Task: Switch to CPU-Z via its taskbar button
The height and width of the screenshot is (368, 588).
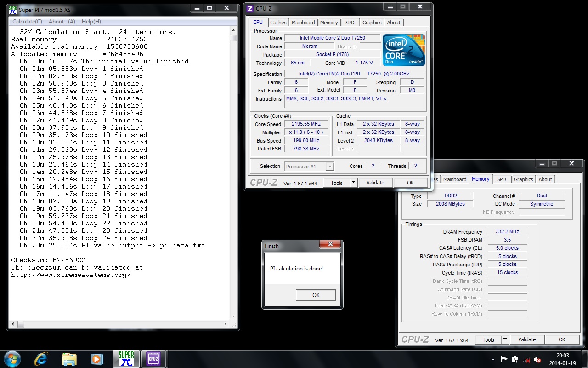Action: [x=153, y=359]
